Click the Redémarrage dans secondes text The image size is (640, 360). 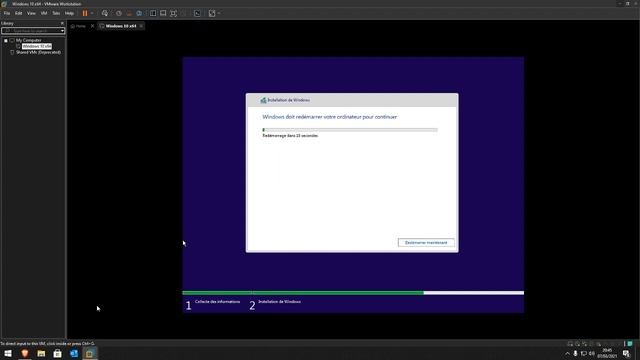[x=290, y=136]
